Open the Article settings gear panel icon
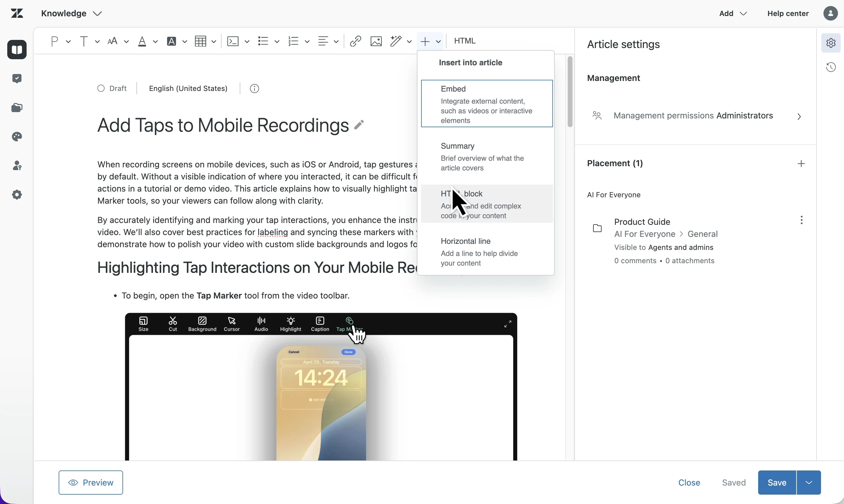 pos(831,43)
